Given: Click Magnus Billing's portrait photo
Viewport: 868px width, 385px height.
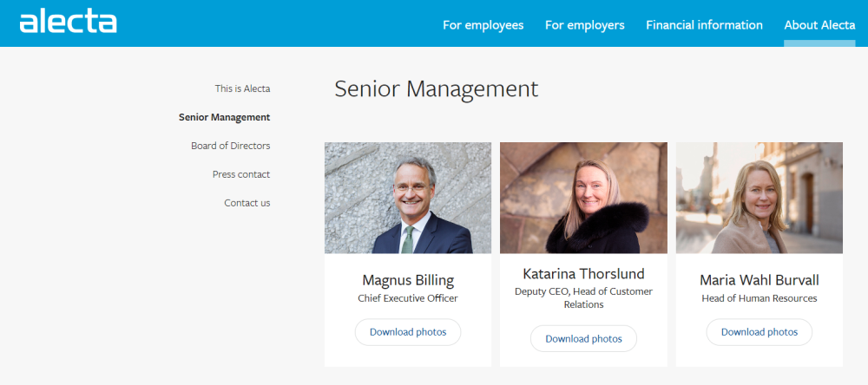Looking at the screenshot, I should point(408,198).
